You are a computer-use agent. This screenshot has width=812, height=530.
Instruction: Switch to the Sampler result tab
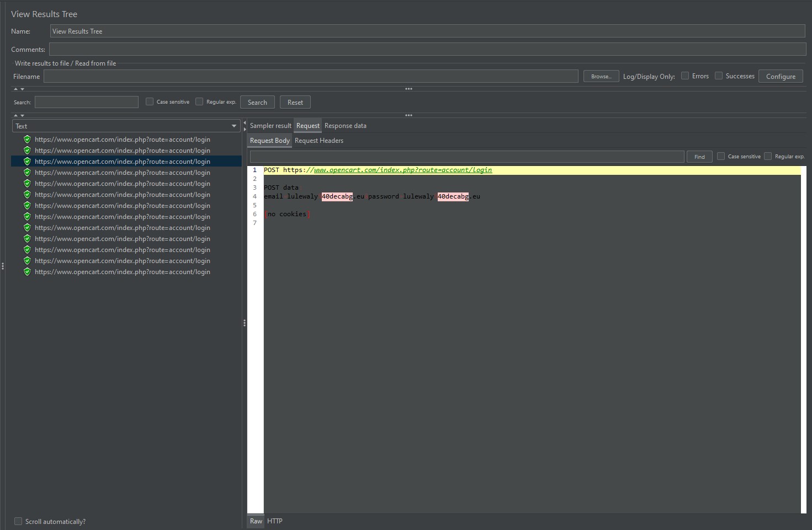[x=270, y=125]
